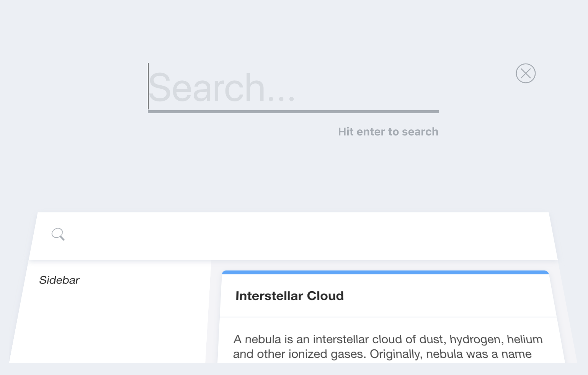Click the text 'hydrogen, helium' in the paragraph

pos(496,339)
